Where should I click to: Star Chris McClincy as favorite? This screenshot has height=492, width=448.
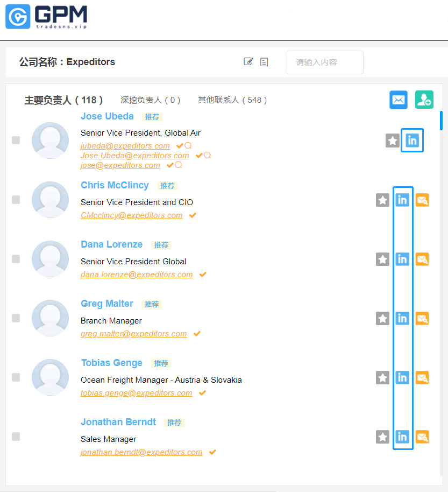pos(382,200)
